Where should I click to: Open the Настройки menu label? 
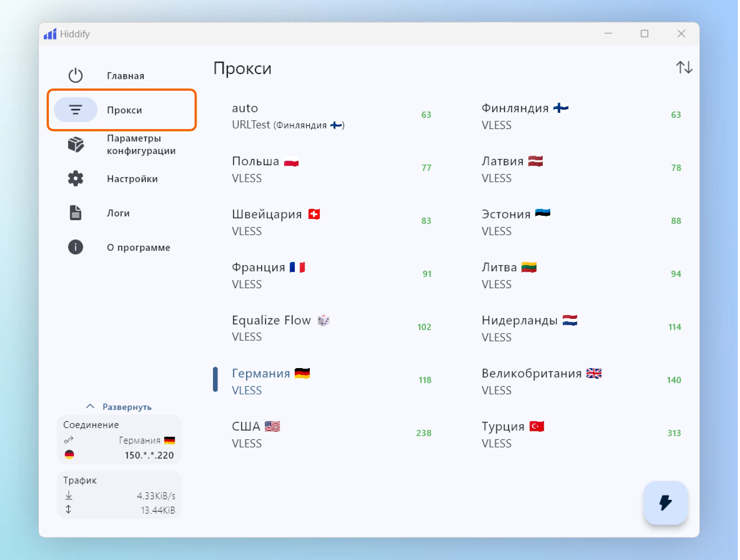point(132,179)
